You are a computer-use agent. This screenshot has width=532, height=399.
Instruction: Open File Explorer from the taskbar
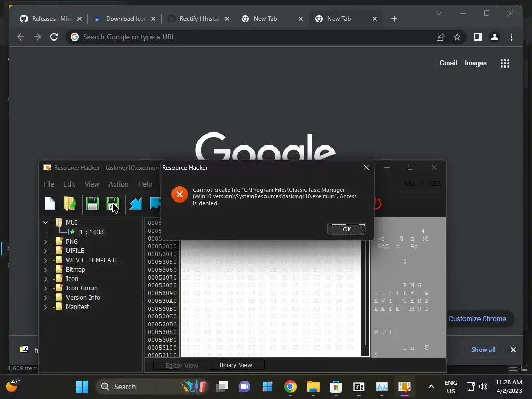313,387
